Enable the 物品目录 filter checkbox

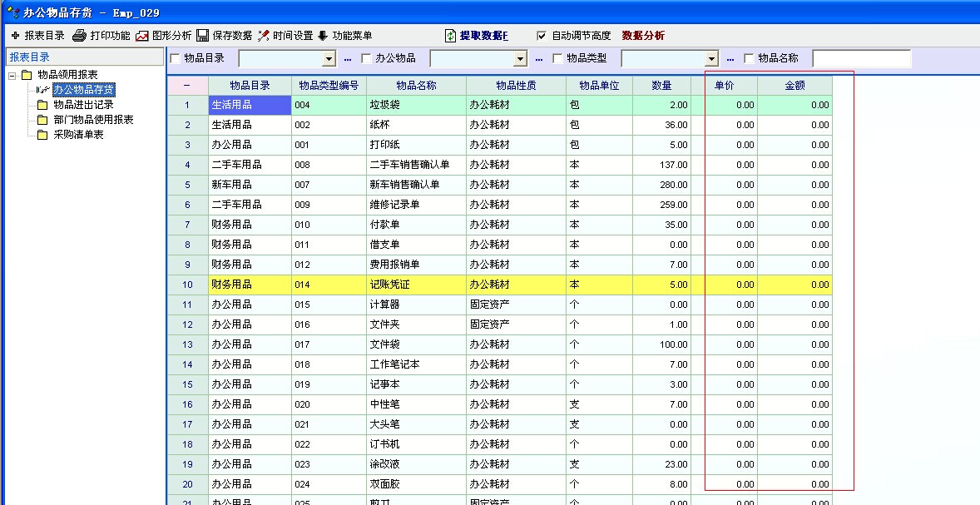click(x=175, y=58)
